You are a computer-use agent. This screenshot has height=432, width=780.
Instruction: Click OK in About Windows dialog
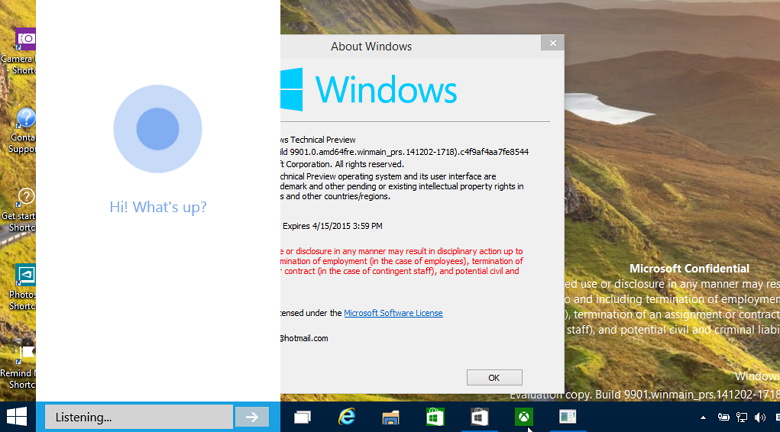click(x=494, y=377)
